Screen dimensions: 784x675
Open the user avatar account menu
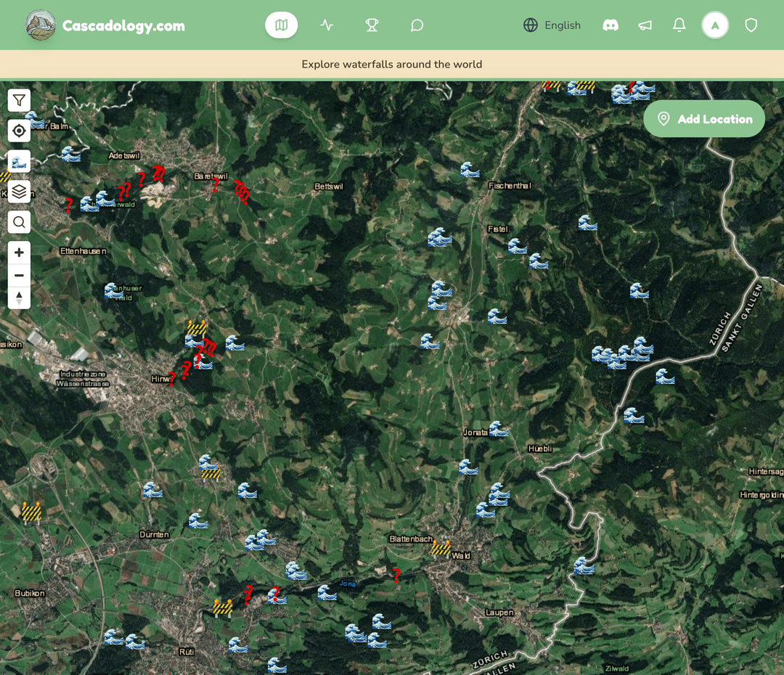[x=714, y=25]
